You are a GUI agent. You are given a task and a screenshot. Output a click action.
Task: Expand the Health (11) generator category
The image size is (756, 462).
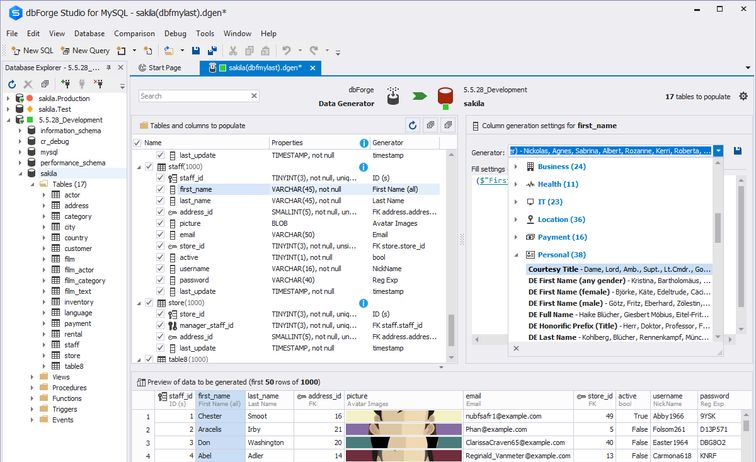coord(516,184)
